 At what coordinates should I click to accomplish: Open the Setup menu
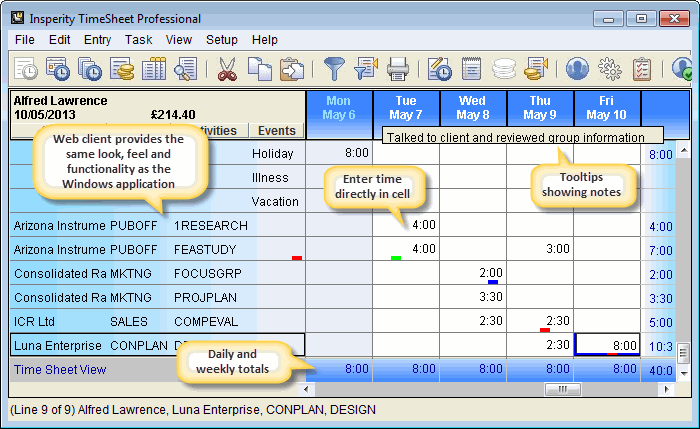coord(222,40)
